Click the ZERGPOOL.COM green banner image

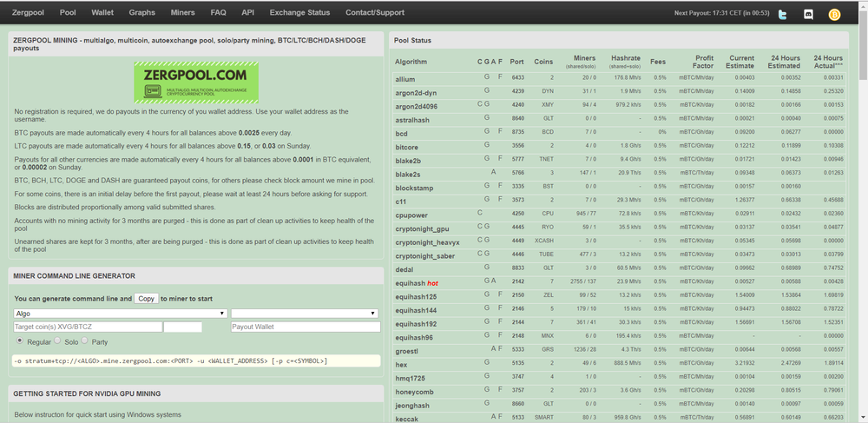[x=196, y=83]
